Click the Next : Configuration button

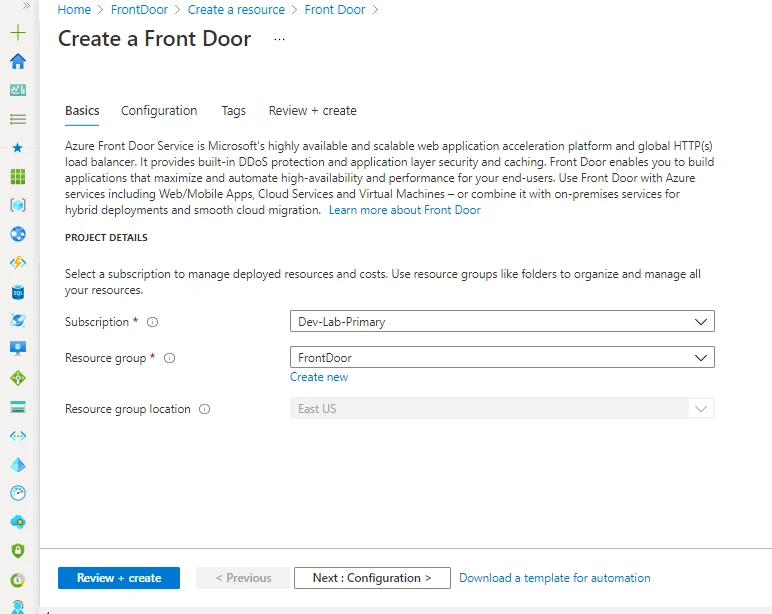371,578
